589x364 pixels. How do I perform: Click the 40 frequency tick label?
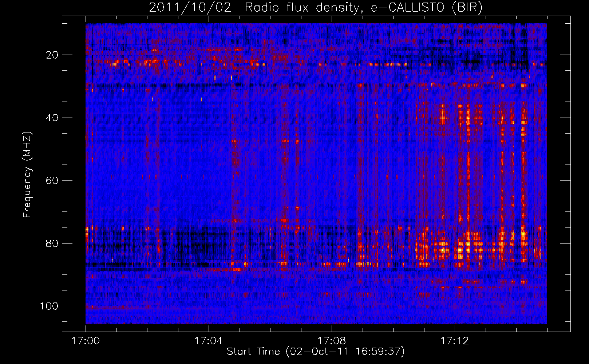click(x=52, y=118)
